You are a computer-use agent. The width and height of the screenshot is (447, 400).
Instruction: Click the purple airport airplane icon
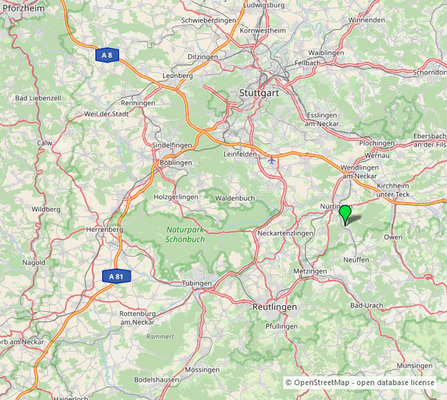point(272,160)
